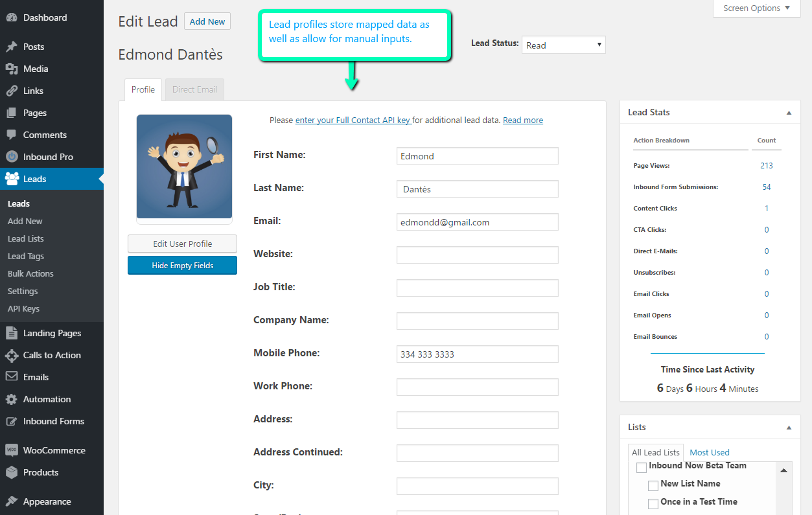Click the Last Name input field

coord(478,189)
